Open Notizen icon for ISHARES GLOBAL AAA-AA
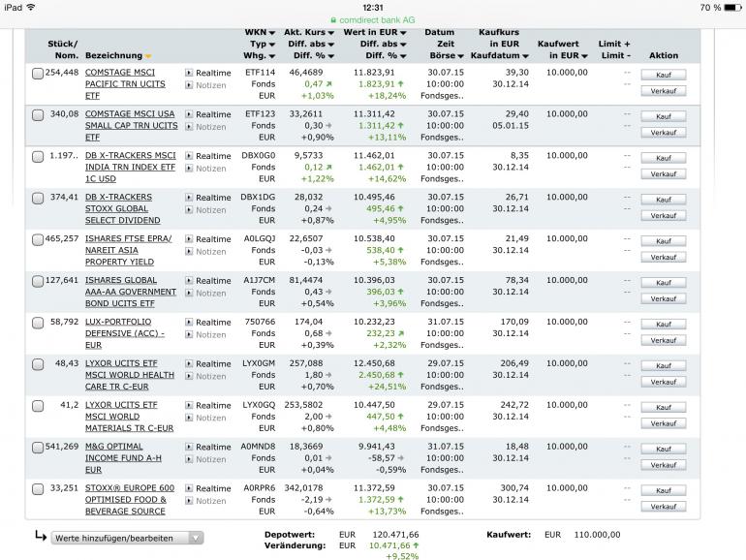The height and width of the screenshot is (560, 746). pos(189,293)
